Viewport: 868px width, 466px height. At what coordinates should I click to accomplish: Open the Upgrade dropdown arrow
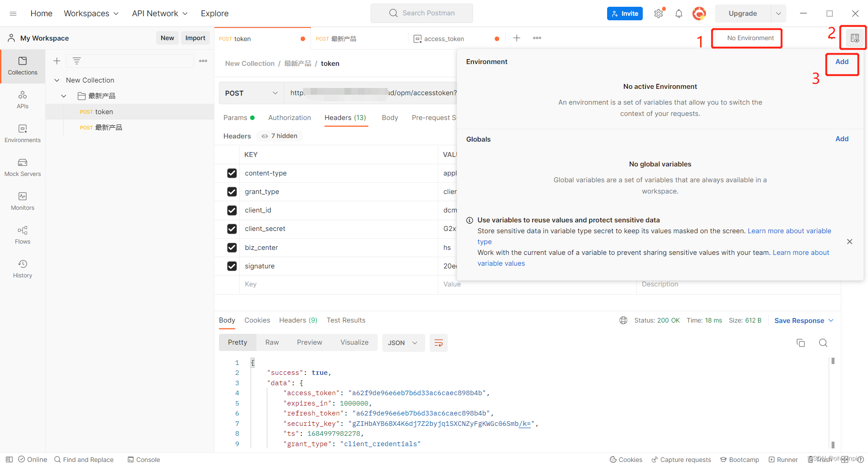tap(779, 14)
